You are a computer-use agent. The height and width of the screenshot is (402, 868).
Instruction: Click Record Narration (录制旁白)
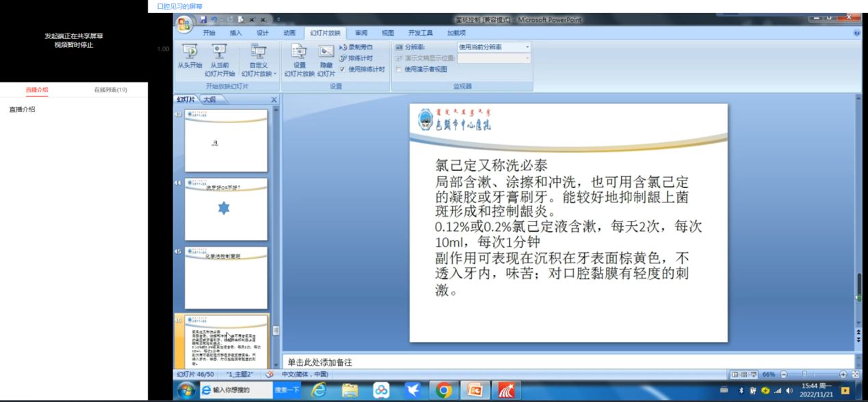(356, 47)
